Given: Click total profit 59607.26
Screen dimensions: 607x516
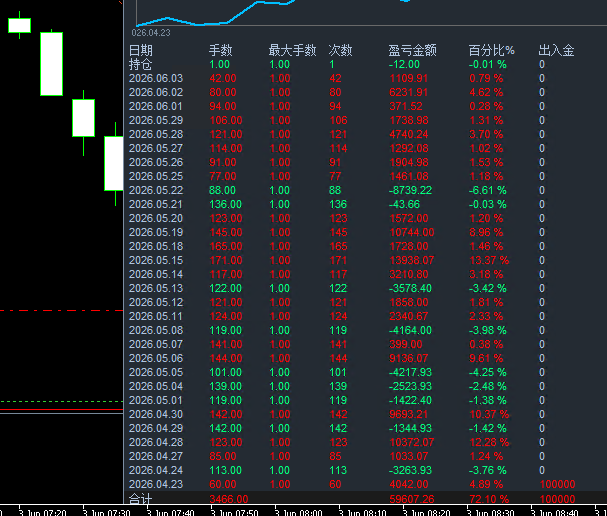Looking at the screenshot, I should (x=412, y=499).
